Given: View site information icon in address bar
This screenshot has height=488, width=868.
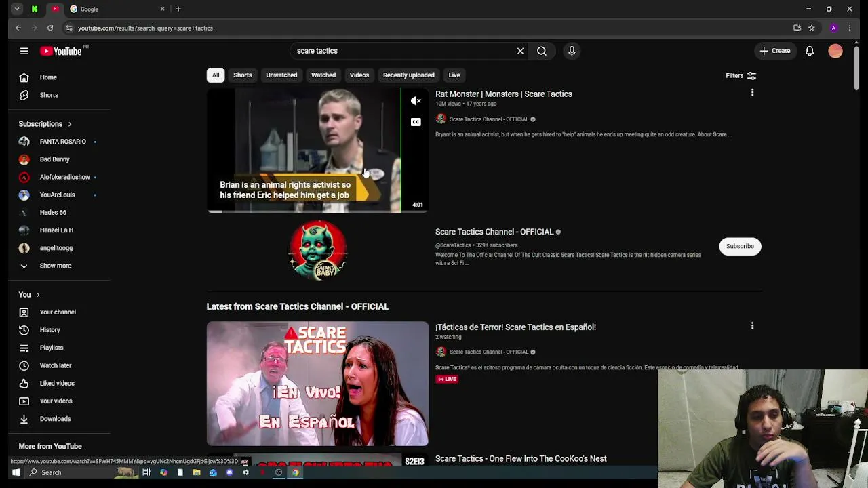Looking at the screenshot, I should (x=68, y=28).
